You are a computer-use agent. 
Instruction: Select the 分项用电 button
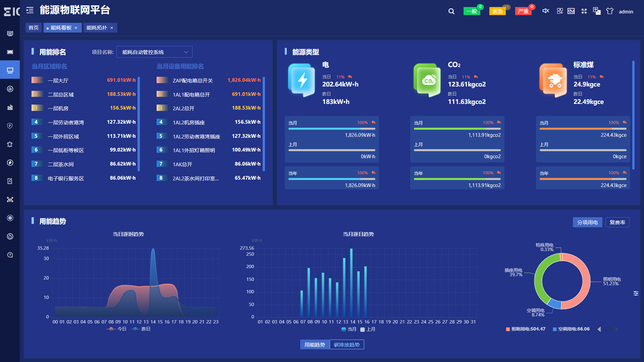[587, 222]
